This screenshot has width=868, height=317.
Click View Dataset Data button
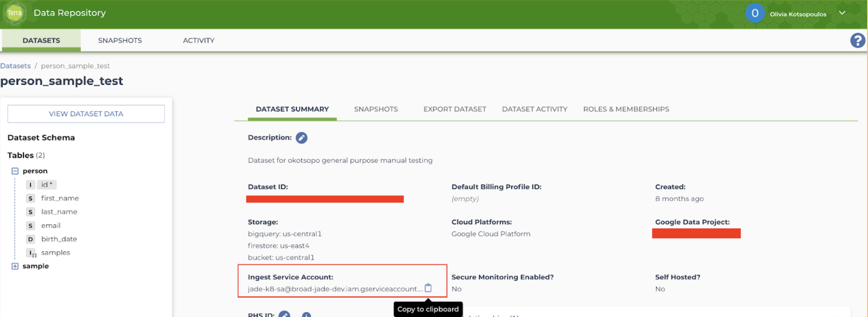pyautogui.click(x=86, y=114)
